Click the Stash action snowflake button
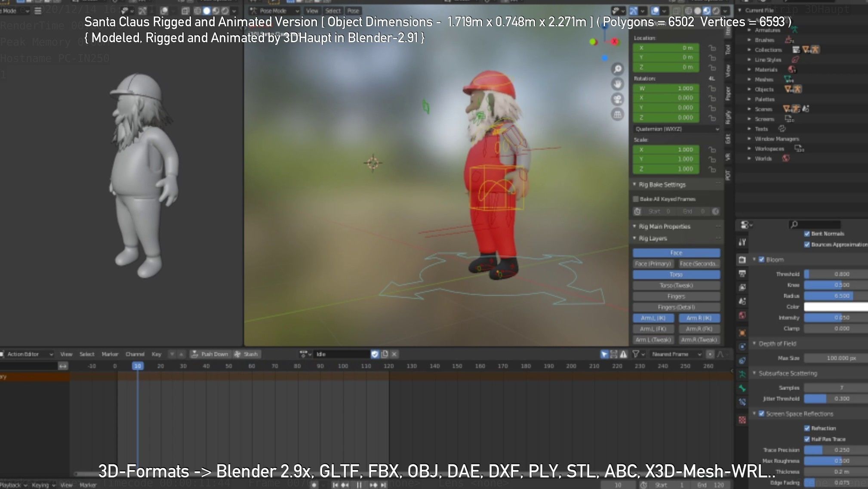The width and height of the screenshot is (868, 489). tap(246, 354)
